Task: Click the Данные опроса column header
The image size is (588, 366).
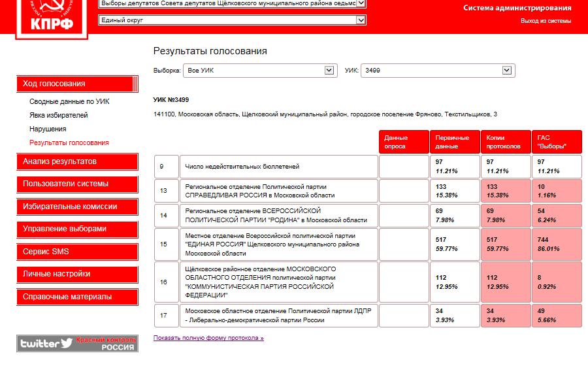Action: click(404, 142)
